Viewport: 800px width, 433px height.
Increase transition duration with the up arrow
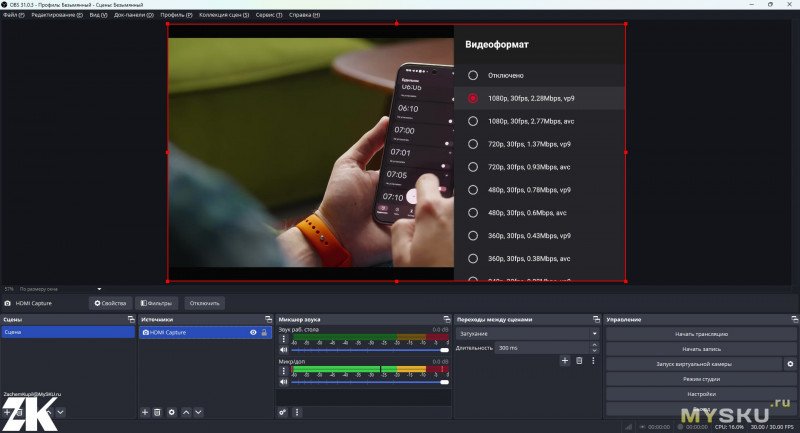(x=594, y=345)
